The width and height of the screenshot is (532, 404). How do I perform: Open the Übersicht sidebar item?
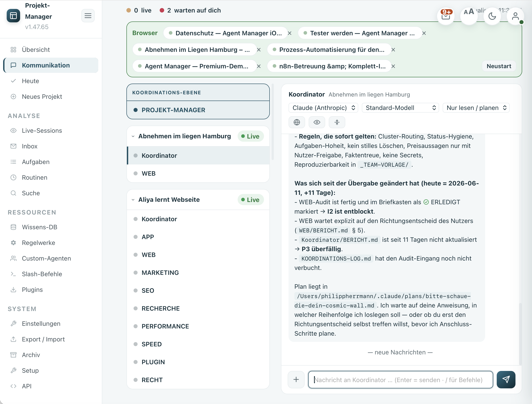(51, 50)
